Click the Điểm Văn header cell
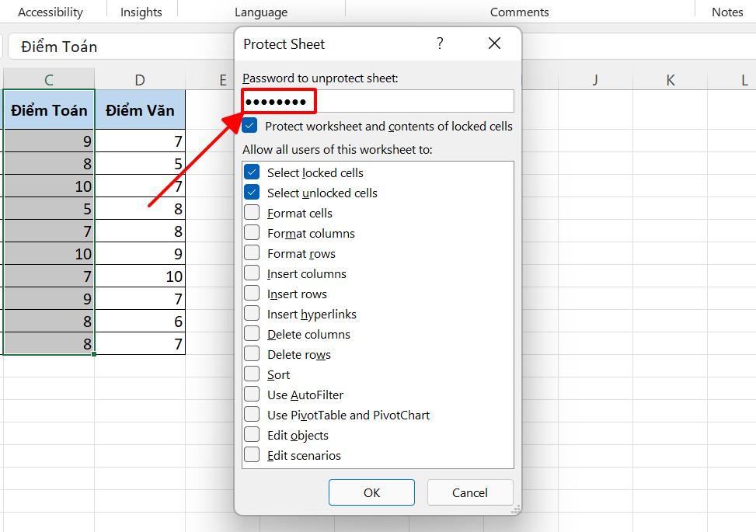Screen dimensions: 756x532 pyautogui.click(x=140, y=110)
